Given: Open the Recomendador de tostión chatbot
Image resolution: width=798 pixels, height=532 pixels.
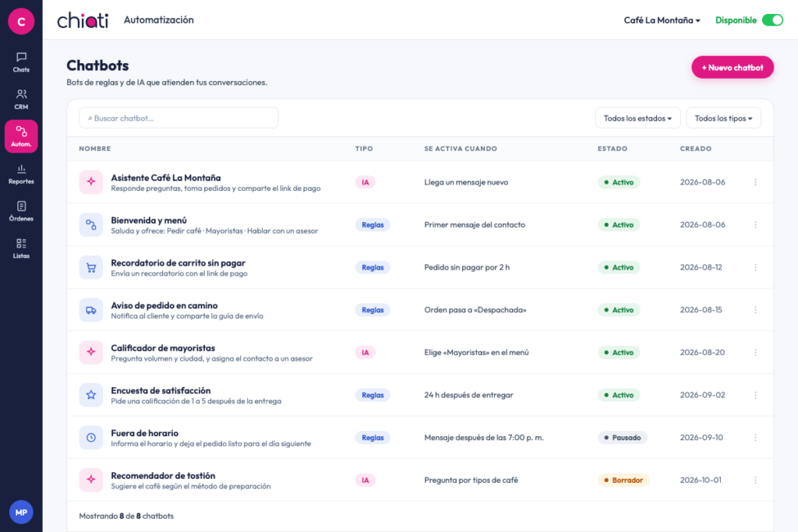Looking at the screenshot, I should (x=163, y=476).
